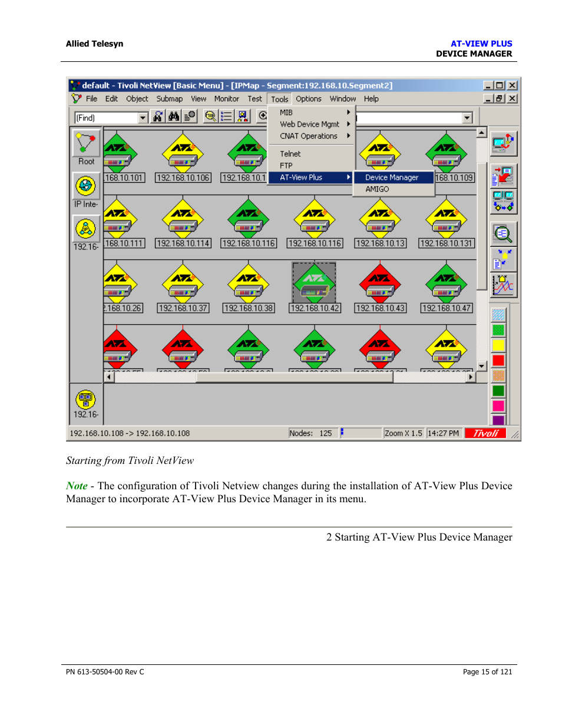Screen dimensions: 562x728
Task: Click the two computers sync icon
Action: [504, 202]
